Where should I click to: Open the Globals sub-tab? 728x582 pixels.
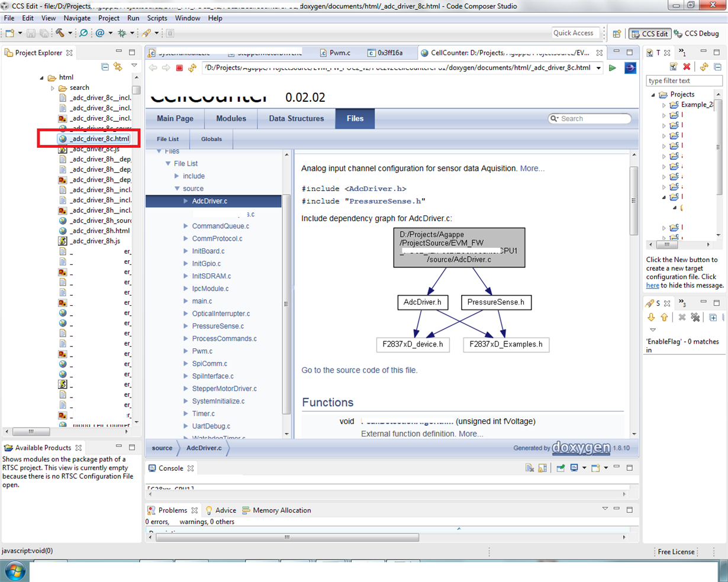click(211, 139)
